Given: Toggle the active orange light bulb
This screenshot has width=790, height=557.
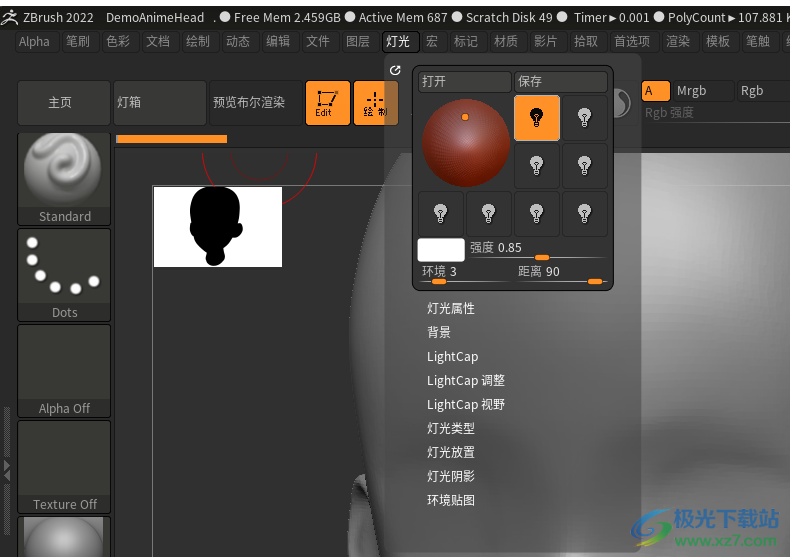Looking at the screenshot, I should coord(537,118).
